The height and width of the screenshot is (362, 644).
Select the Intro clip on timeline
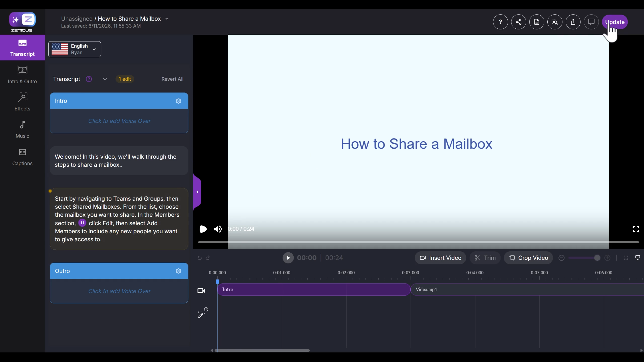coord(314,290)
